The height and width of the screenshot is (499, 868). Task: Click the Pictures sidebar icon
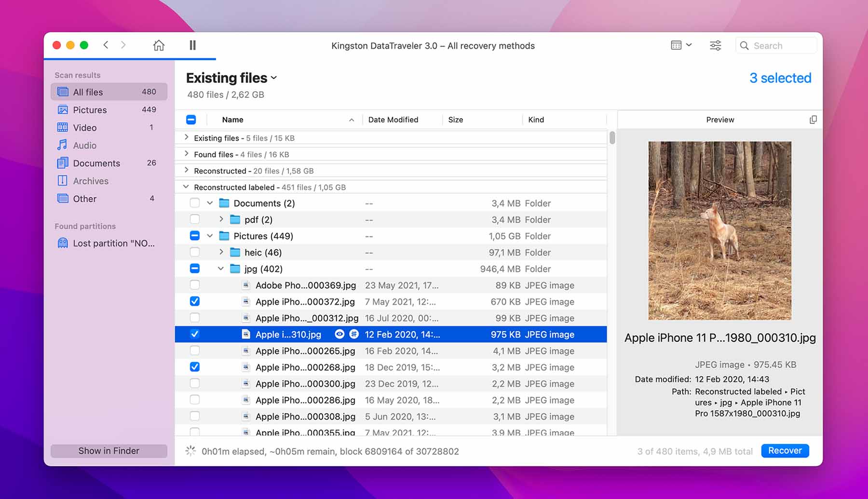(63, 109)
